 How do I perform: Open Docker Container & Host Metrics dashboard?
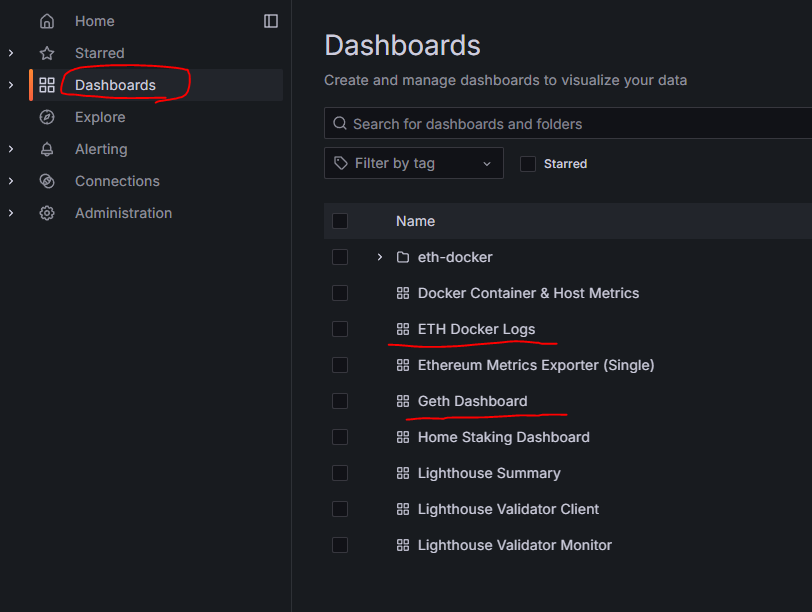click(528, 293)
